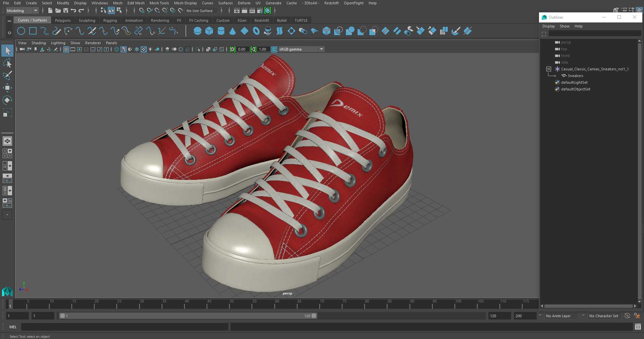The height and width of the screenshot is (339, 644).
Task: Click the Open Scene folder icon
Action: click(x=58, y=11)
